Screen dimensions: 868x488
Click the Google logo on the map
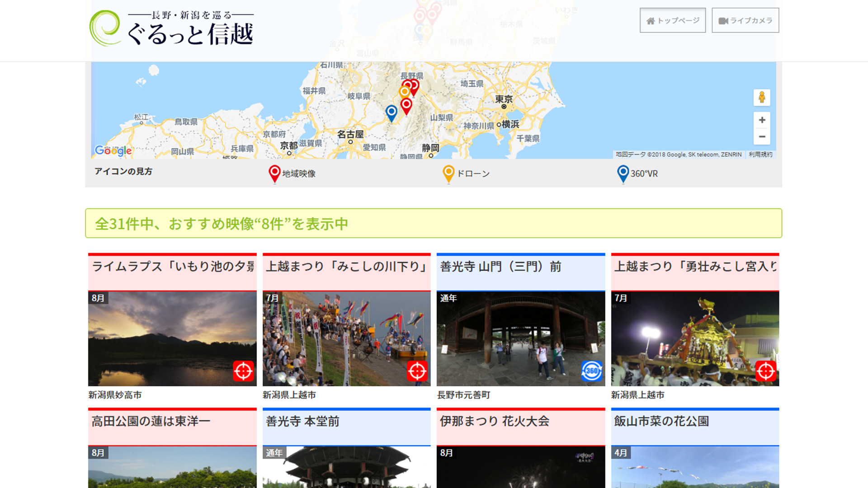click(x=113, y=150)
